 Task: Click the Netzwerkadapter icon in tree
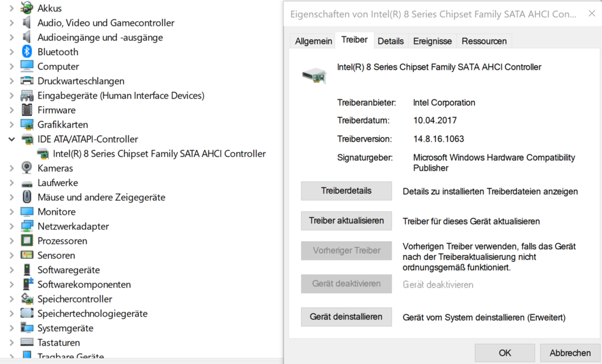coord(26,226)
